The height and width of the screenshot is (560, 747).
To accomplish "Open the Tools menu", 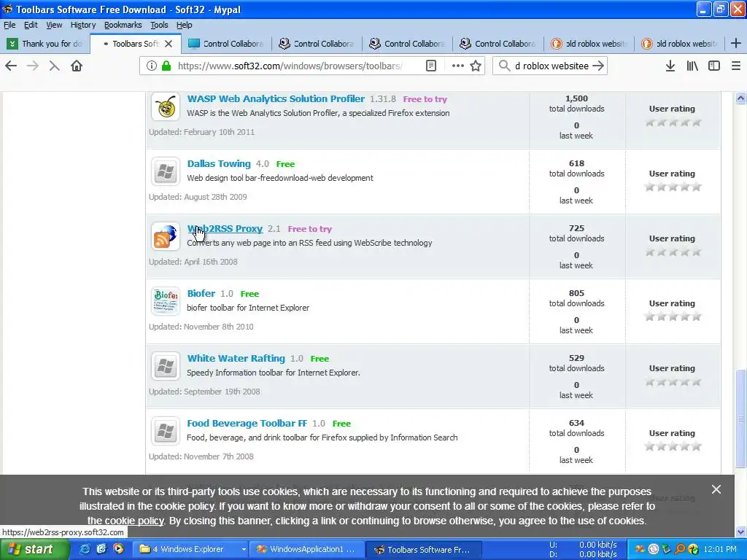I will (x=159, y=25).
